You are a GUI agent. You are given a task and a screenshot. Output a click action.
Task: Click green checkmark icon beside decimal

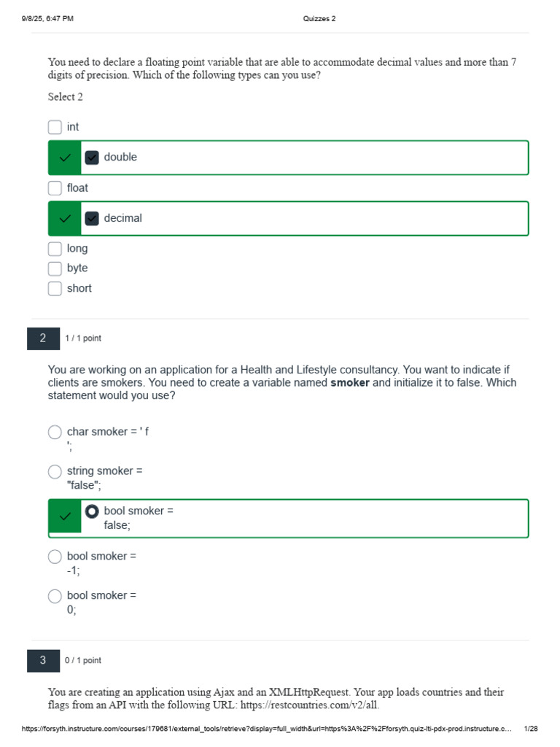[x=65, y=219]
